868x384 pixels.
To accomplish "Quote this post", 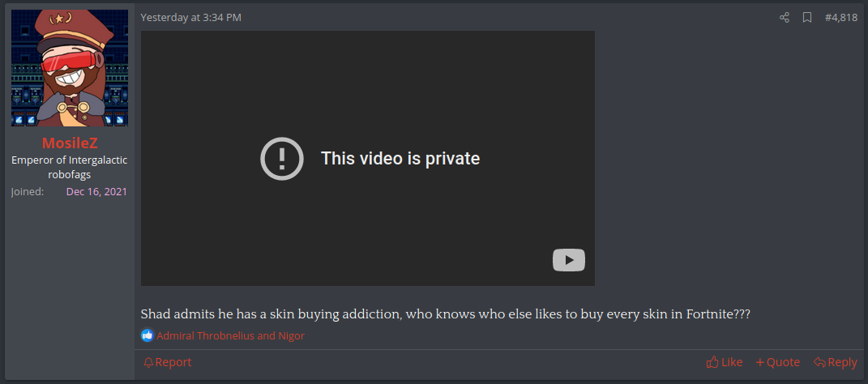I will (x=778, y=362).
